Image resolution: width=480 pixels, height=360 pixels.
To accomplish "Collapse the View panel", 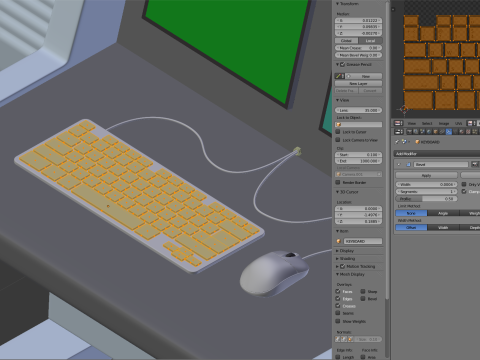I will tap(337, 100).
